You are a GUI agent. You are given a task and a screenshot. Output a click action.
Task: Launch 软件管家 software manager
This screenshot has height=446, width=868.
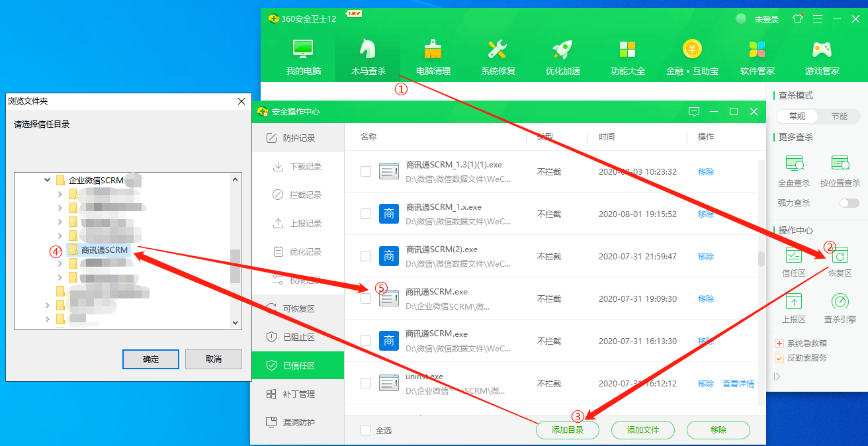(x=757, y=58)
